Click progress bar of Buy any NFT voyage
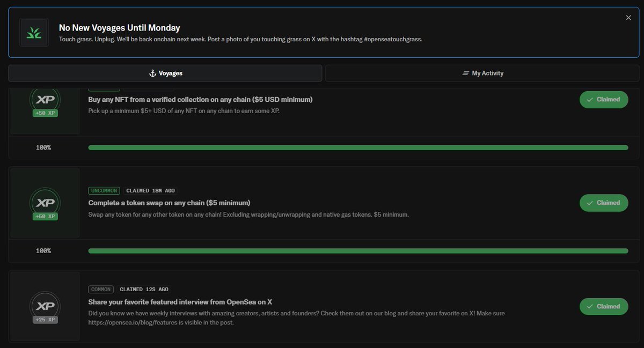644x348 pixels. [358, 147]
